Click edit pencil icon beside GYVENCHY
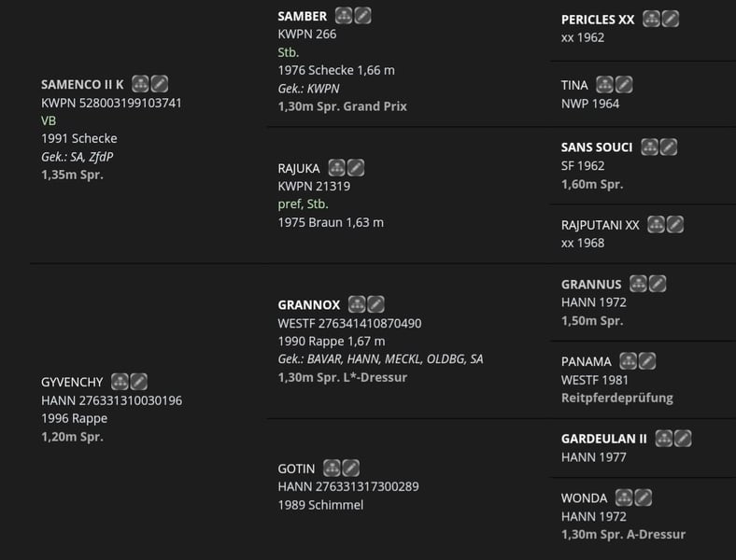Screen dimensions: 736x560 tap(139, 382)
